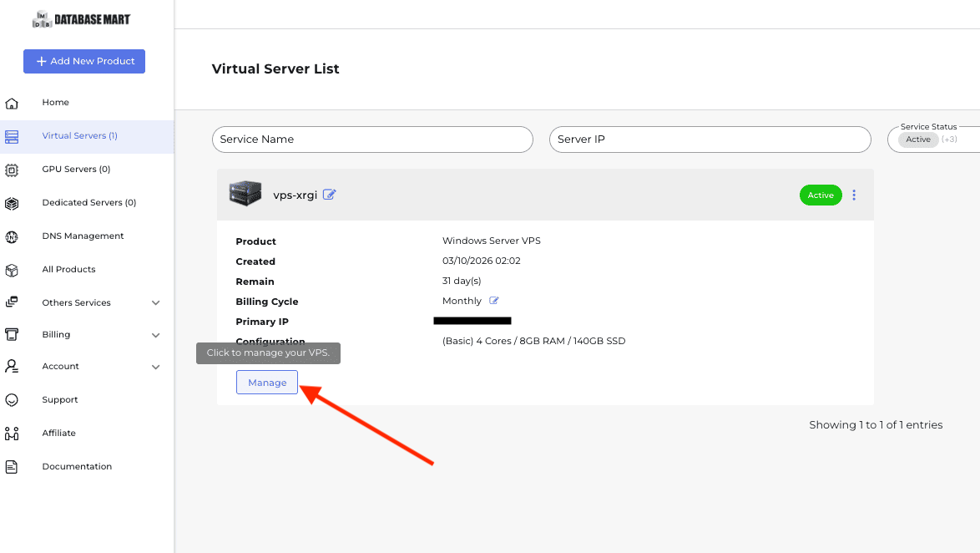Click the 03/10/2026 02:02 created date

pos(482,261)
